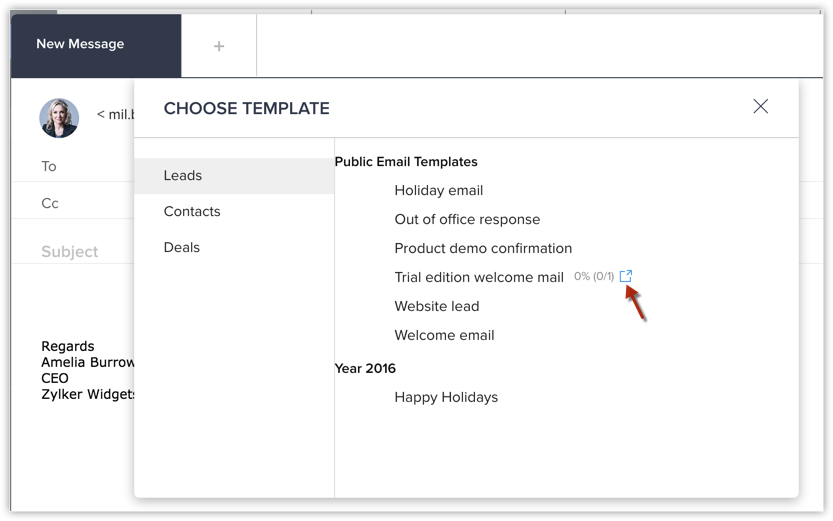Select the Leads module
The image size is (833, 521).
(x=234, y=176)
